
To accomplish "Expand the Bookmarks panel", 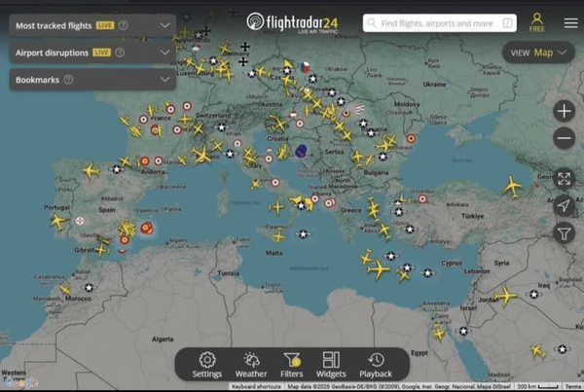I will pos(164,79).
